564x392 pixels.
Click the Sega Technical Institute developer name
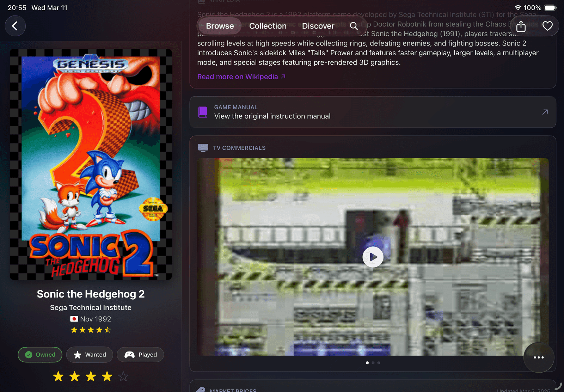tap(91, 307)
